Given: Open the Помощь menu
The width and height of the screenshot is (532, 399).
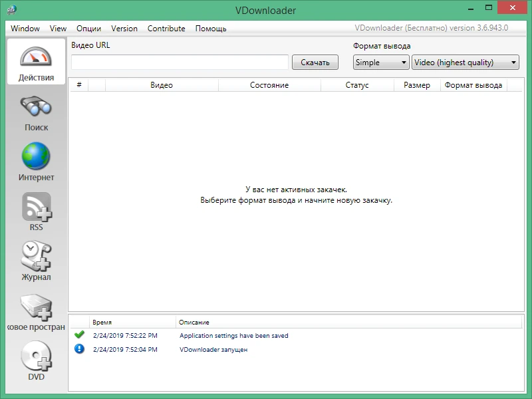Looking at the screenshot, I should click(211, 29).
